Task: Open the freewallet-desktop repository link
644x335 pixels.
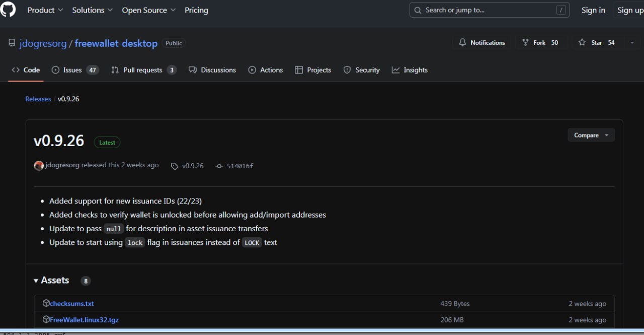Action: point(116,44)
